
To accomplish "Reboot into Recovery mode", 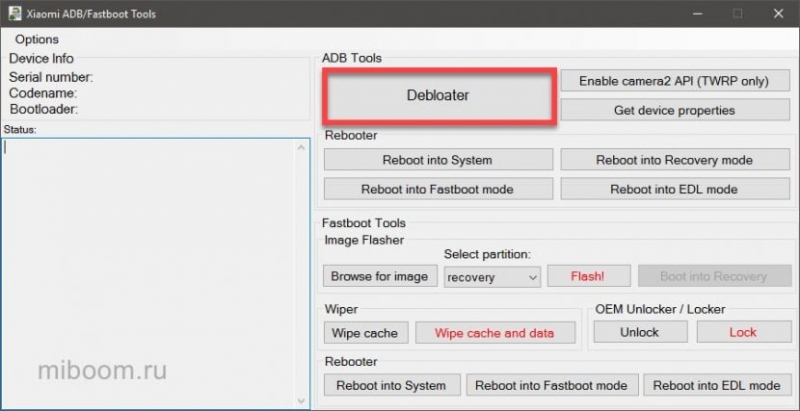I will (x=674, y=160).
